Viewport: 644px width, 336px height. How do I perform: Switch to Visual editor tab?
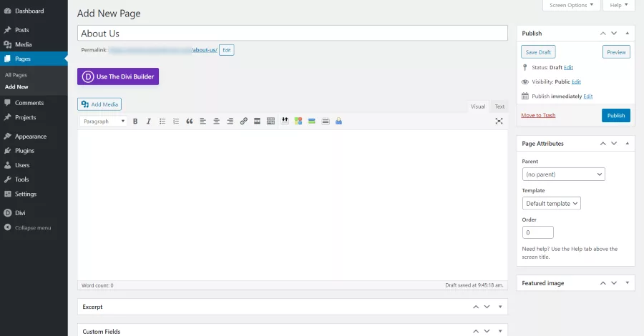tap(478, 107)
